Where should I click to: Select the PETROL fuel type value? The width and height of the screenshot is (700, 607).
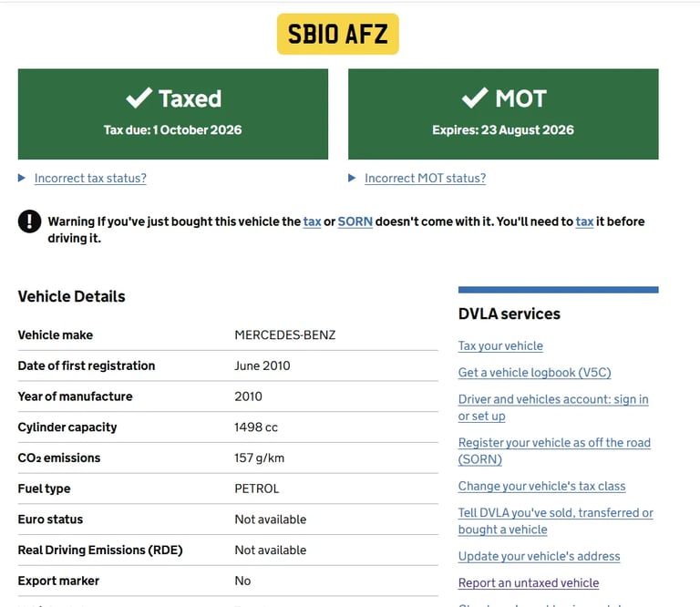tap(257, 489)
